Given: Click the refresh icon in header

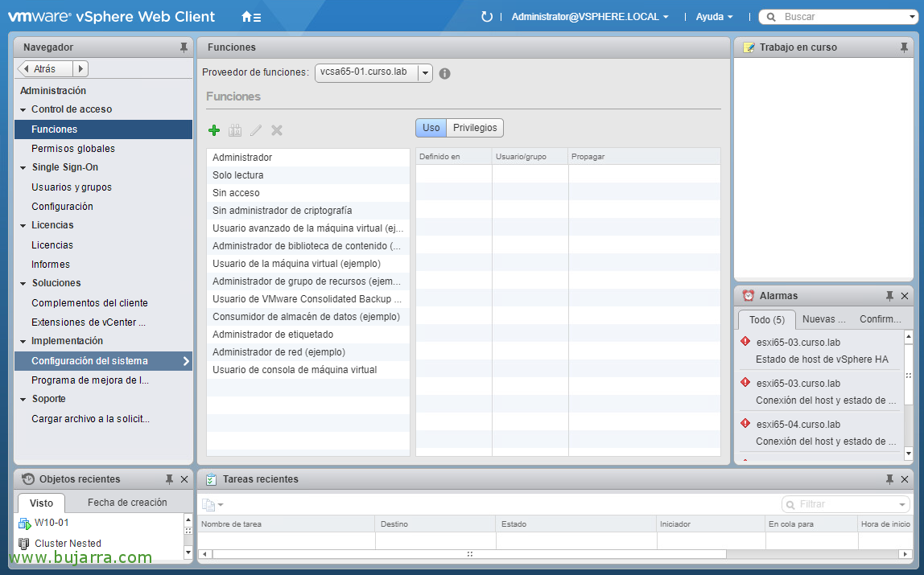Looking at the screenshot, I should tap(487, 17).
